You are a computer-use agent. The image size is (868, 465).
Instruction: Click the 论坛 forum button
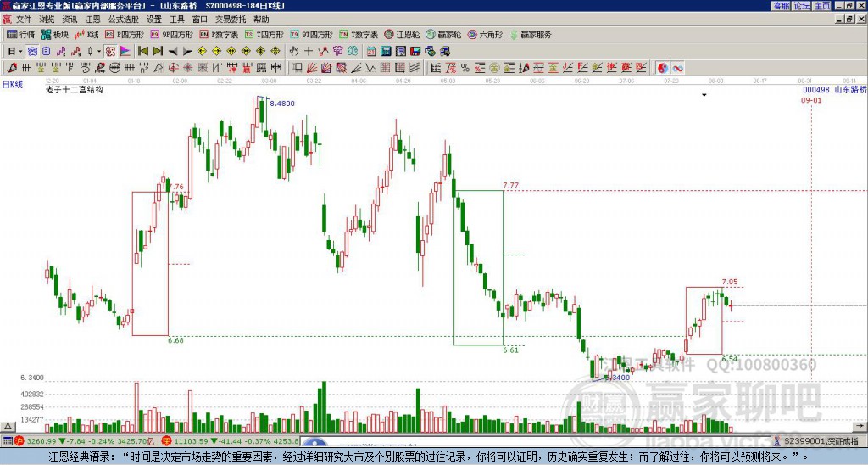point(802,6)
